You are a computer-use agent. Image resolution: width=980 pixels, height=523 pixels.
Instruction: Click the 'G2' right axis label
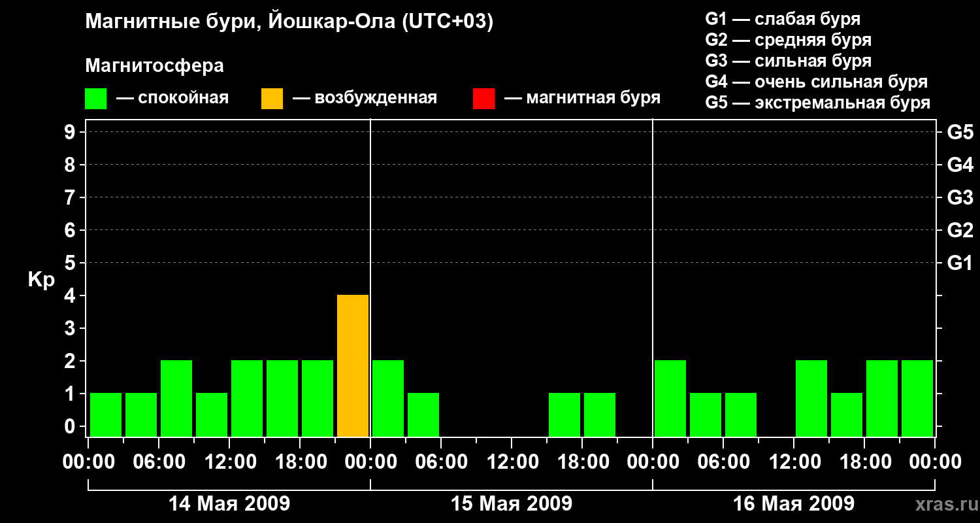(x=960, y=230)
